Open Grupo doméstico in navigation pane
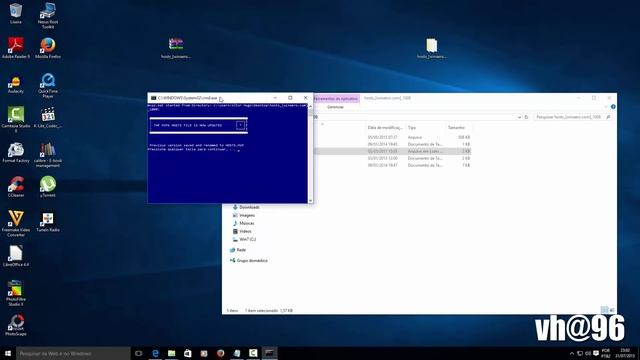Screen dimensions: 640x360 coord(249,260)
